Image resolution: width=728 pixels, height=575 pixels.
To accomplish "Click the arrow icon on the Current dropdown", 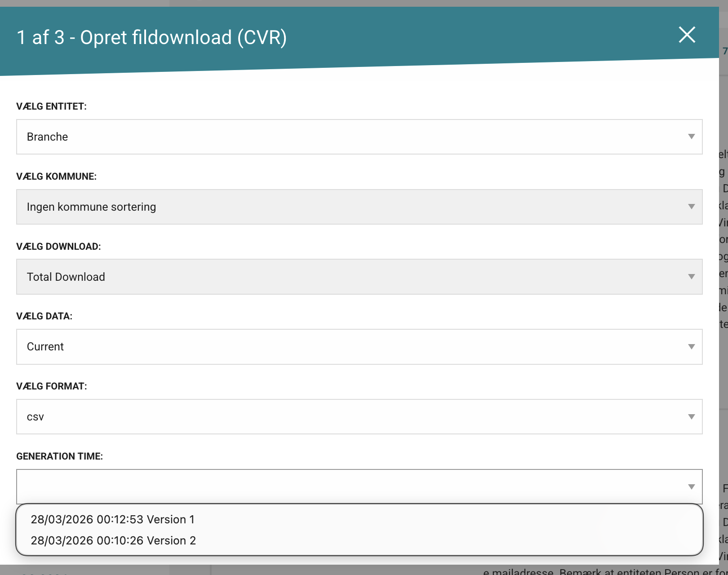I will tap(691, 347).
